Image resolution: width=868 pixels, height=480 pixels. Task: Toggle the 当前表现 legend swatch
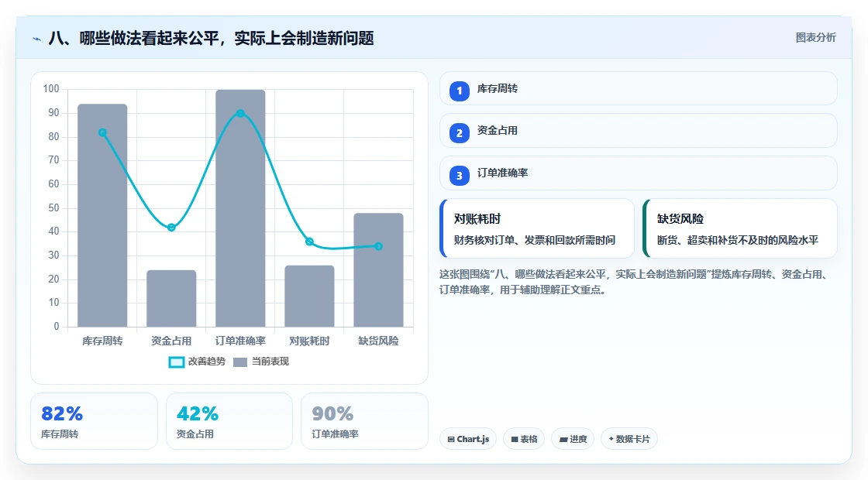click(x=239, y=362)
